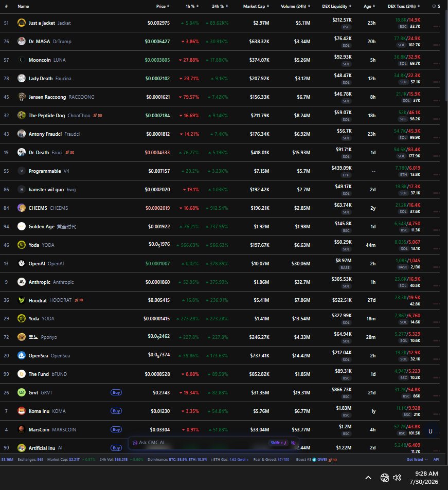This screenshot has height=490, width=448.
Task: Click the volume speaker tray icon
Action: [x=397, y=478]
